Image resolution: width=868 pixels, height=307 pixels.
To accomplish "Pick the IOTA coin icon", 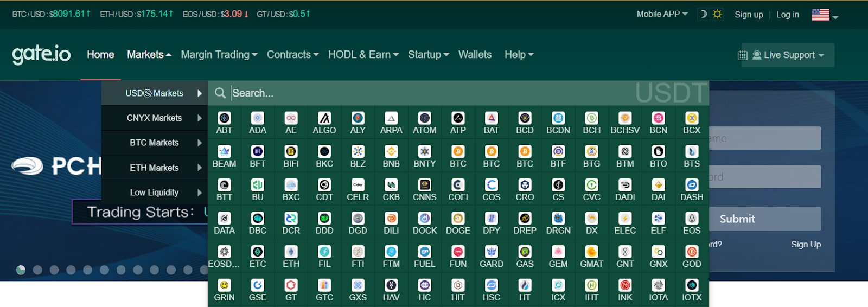I will 659,285.
